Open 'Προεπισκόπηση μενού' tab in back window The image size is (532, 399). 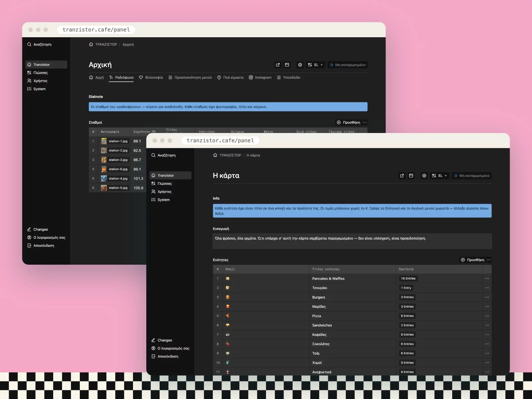(x=190, y=77)
